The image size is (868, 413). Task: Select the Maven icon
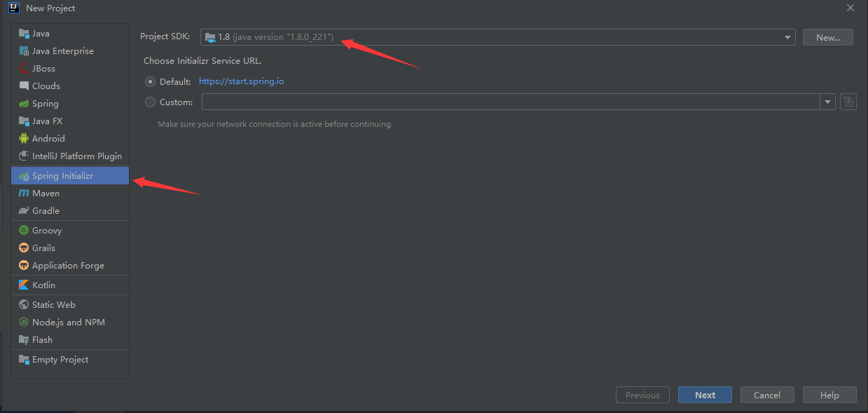pos(24,194)
